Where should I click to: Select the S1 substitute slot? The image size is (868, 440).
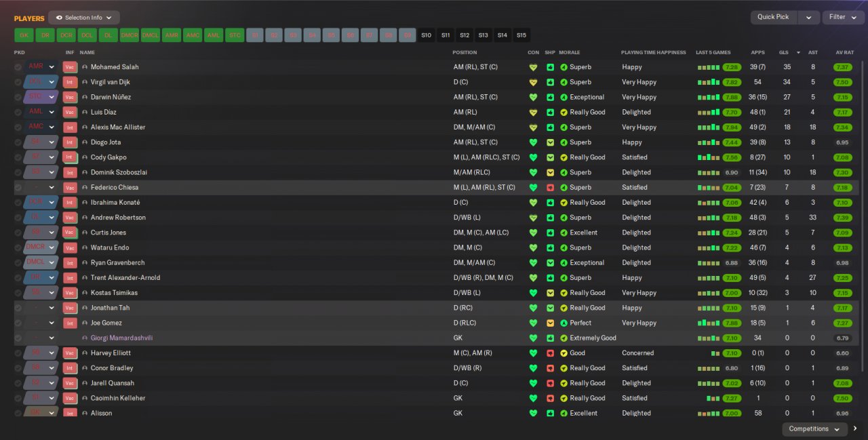pyautogui.click(x=255, y=35)
